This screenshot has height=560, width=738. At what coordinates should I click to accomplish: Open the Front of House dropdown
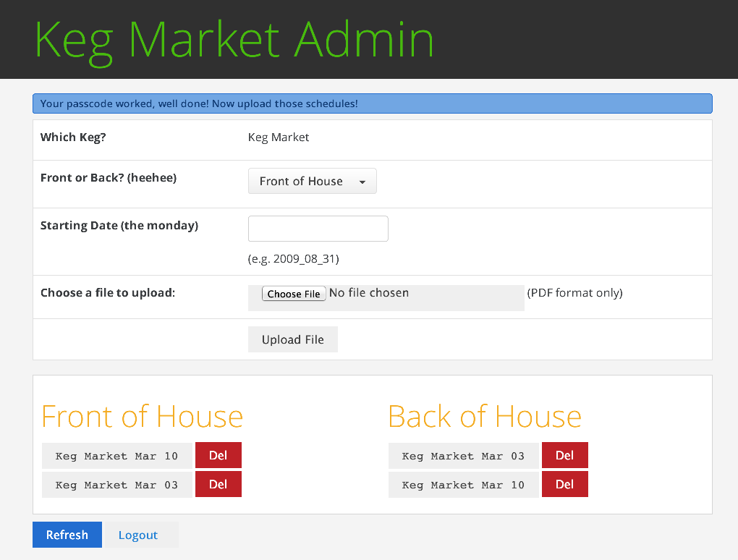coord(312,181)
